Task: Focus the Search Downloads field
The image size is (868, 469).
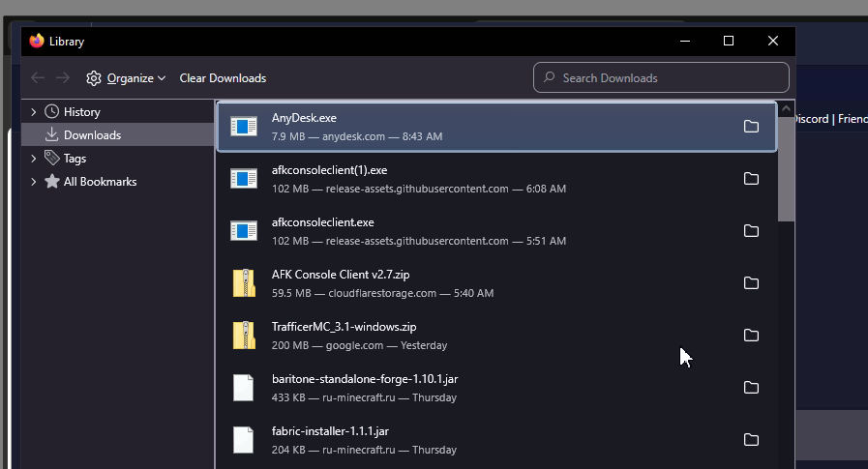Action: pos(661,77)
